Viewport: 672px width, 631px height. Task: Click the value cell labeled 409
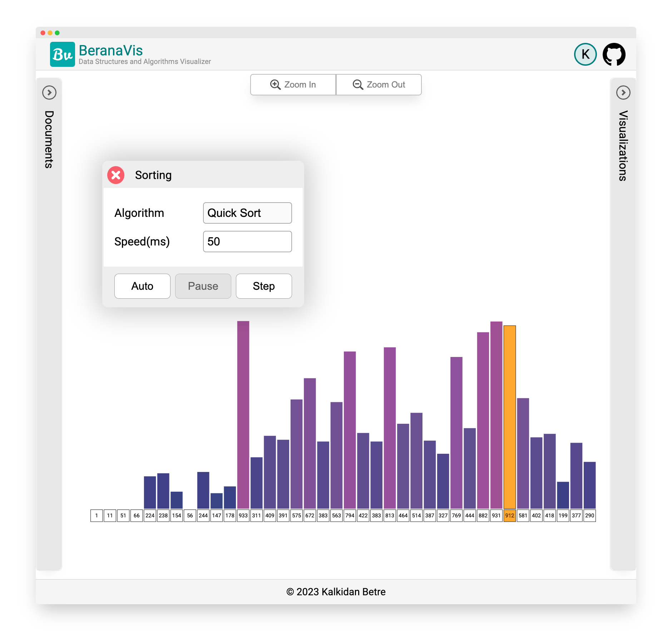point(270,516)
